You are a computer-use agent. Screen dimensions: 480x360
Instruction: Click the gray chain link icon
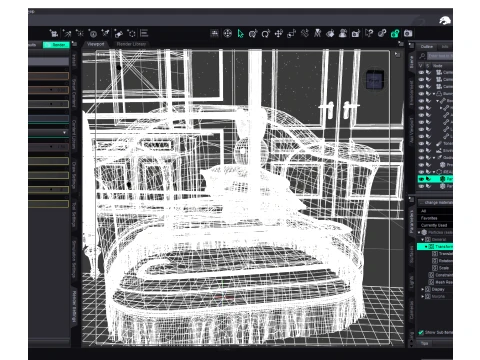pos(382,34)
